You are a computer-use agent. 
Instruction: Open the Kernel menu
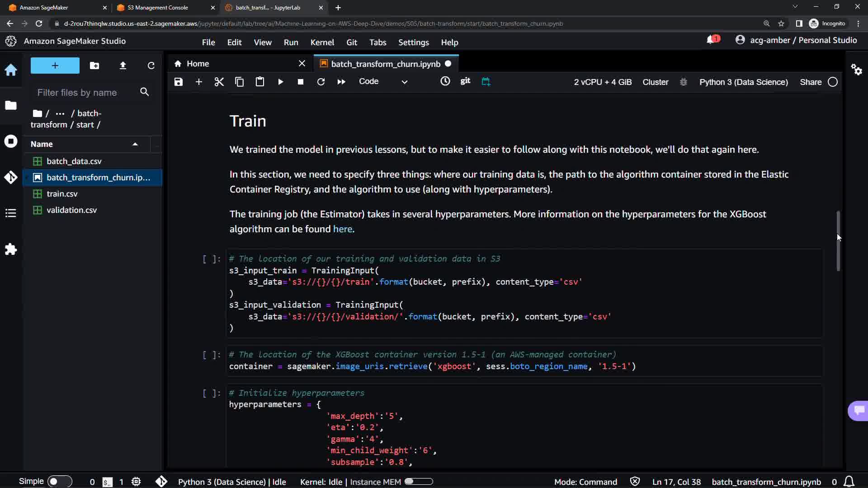[322, 42]
